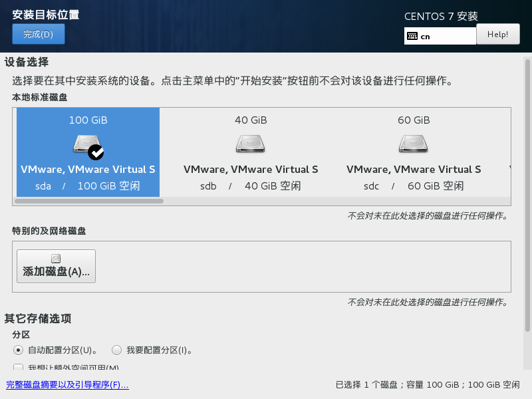Click the VMware Virtual S name of the sdb disk
532x399 pixels.
point(251,170)
